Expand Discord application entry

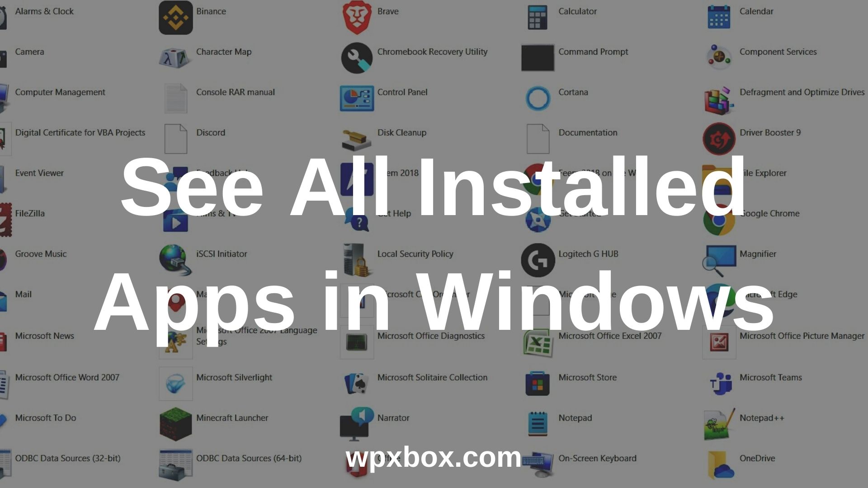point(209,132)
